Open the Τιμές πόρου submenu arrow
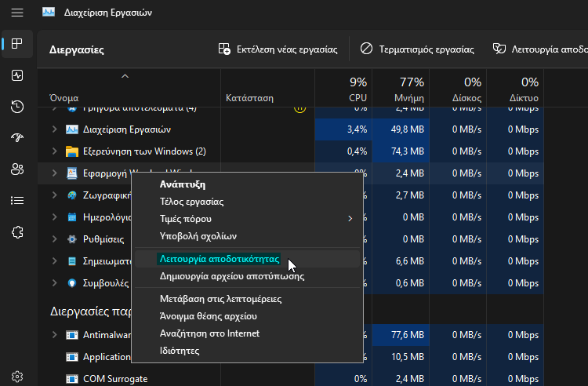 click(x=350, y=219)
